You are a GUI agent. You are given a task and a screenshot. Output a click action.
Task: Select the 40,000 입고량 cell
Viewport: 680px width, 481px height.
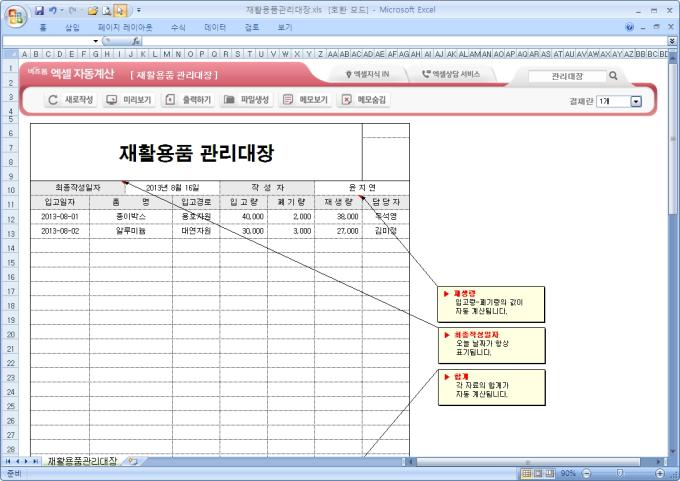(243, 216)
